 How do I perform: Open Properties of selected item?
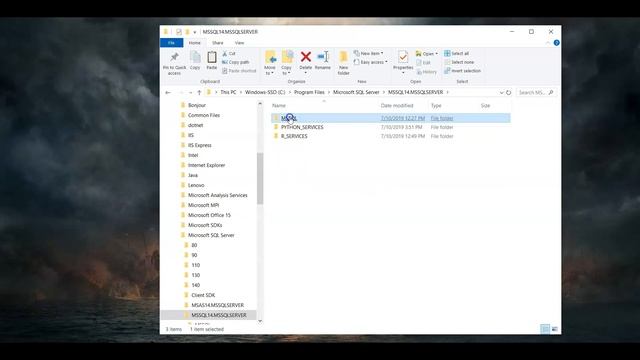(403, 62)
